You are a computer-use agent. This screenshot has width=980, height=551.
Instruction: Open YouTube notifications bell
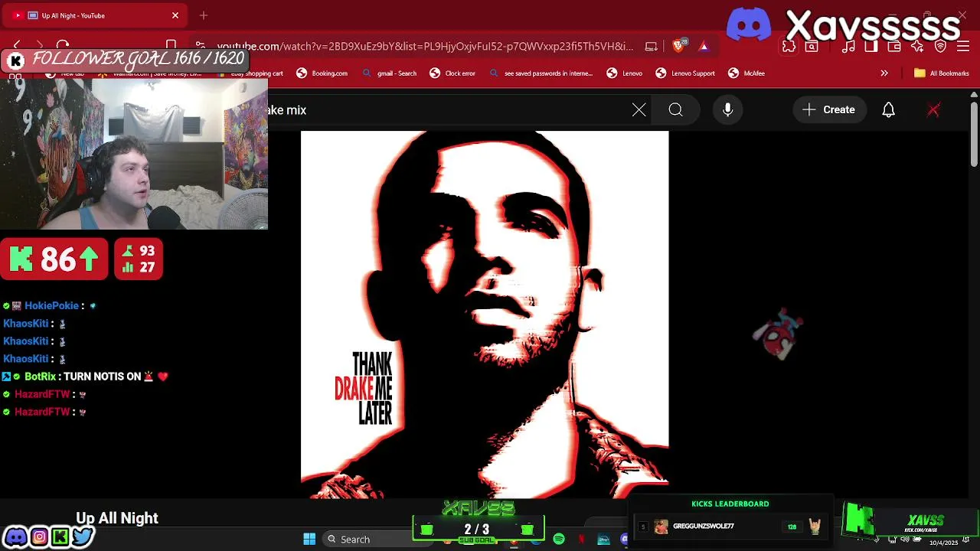[x=888, y=110]
